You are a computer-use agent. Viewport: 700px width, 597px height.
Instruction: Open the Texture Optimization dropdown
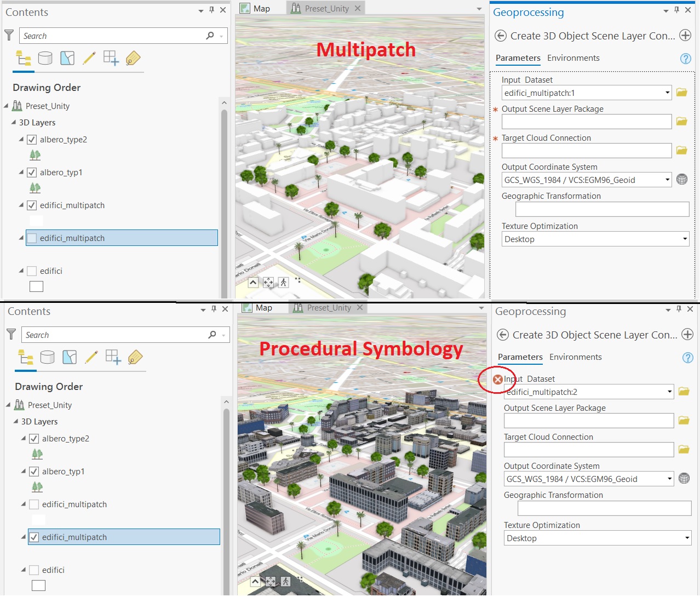(685, 239)
